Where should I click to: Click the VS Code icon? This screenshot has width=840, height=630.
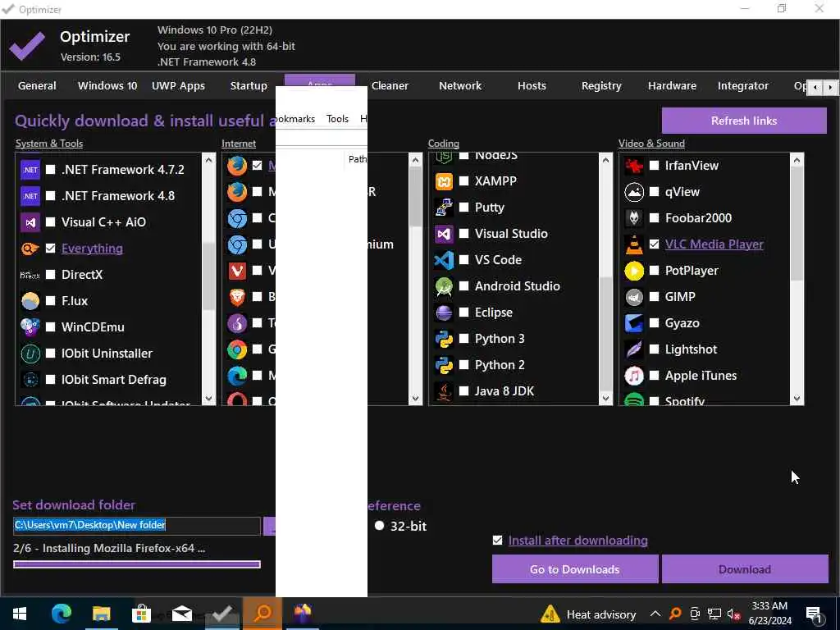coord(444,260)
